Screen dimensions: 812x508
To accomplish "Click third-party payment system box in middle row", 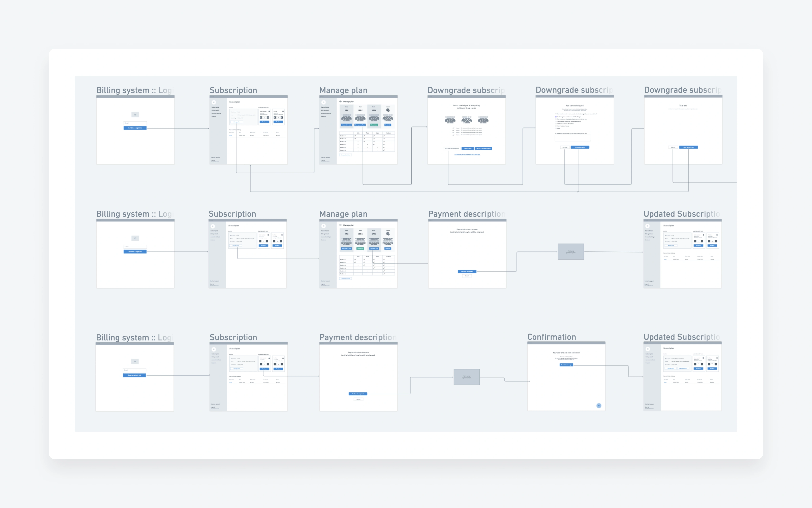I will [x=571, y=252].
